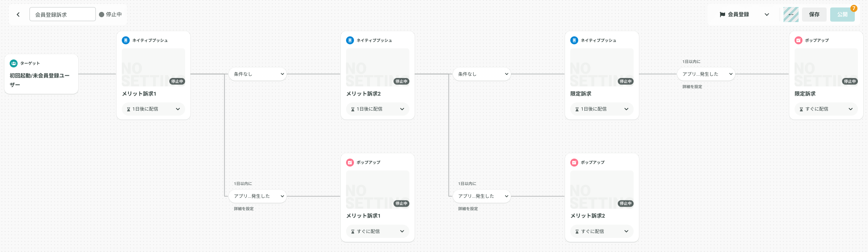868x252 pixels.
Task: Go back using the left arrow icon
Action: (18, 15)
